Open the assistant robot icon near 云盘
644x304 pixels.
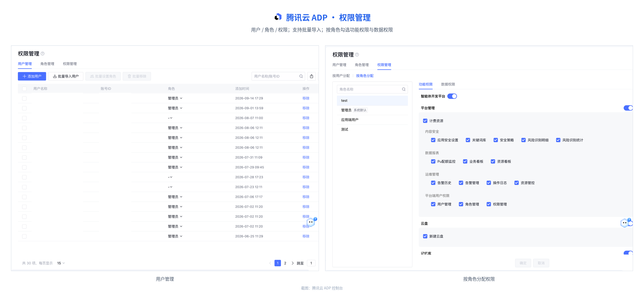point(625,223)
